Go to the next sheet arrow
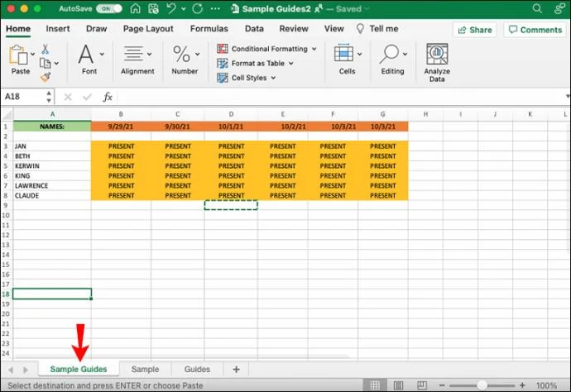This screenshot has height=392, width=571. tap(26, 370)
